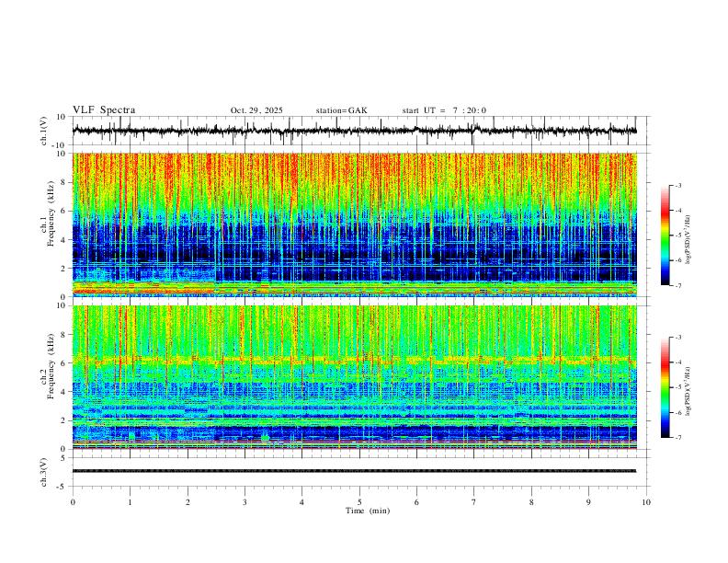
Task: Click the '-7' label on ch.1 colorbar
Action: click(x=677, y=286)
